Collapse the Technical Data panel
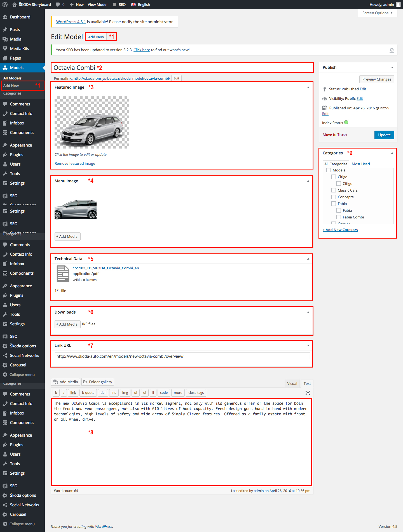 point(308,259)
